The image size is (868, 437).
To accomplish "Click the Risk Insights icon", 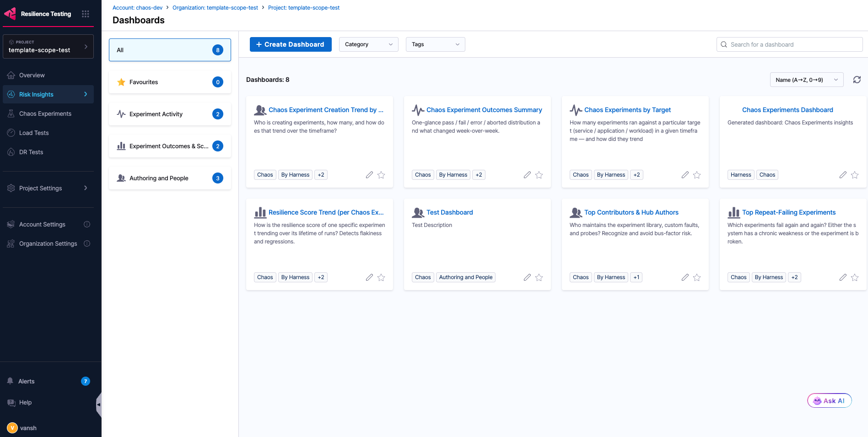I will tap(11, 94).
